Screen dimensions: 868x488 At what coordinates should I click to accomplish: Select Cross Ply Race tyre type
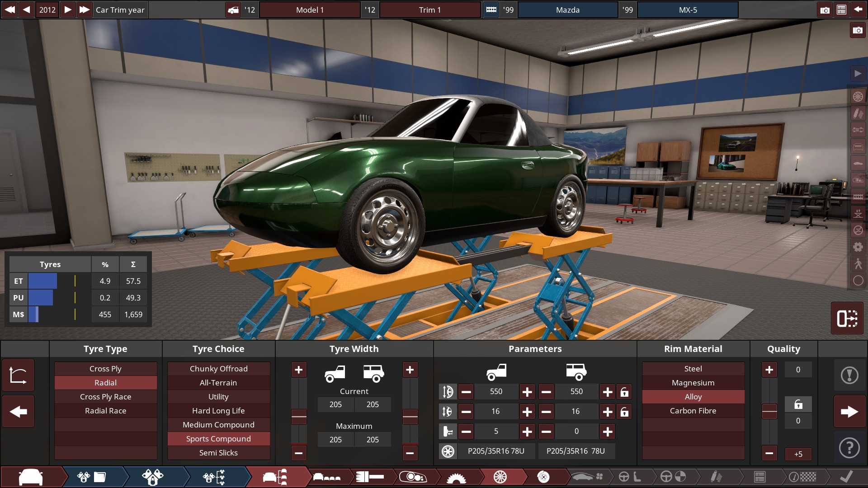105,397
